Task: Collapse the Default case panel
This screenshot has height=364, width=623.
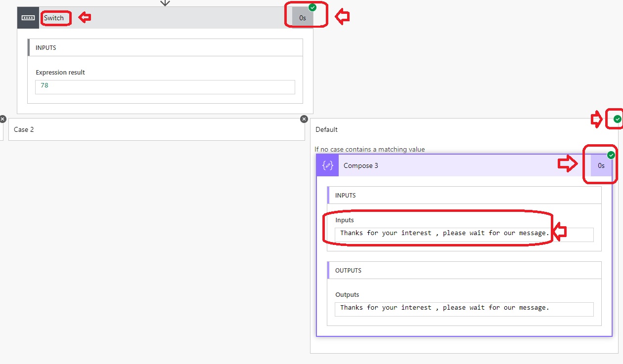Action: 327,129
